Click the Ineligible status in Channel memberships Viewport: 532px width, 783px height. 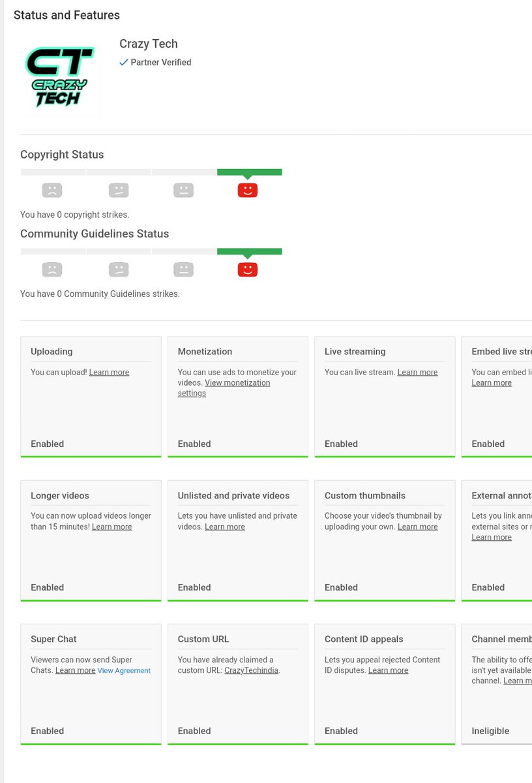coord(490,731)
